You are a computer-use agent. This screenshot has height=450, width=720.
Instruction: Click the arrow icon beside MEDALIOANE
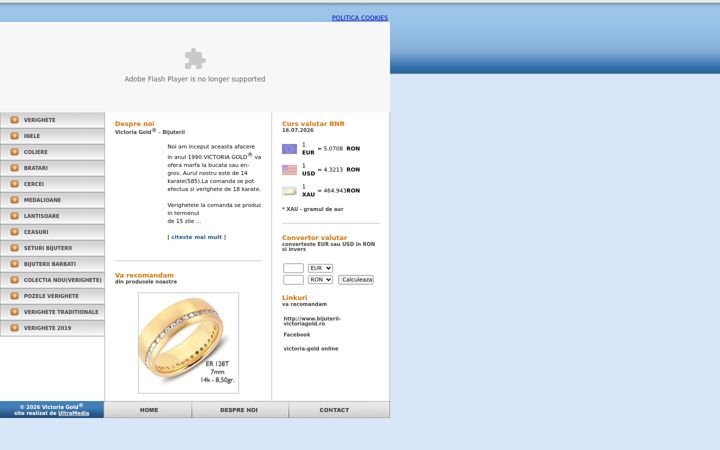pyautogui.click(x=14, y=200)
